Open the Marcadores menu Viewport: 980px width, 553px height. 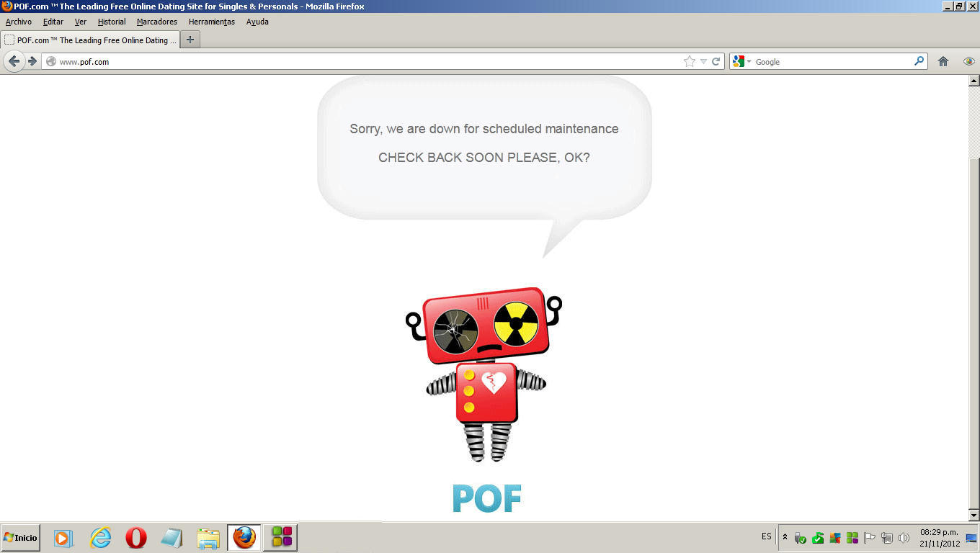click(157, 22)
